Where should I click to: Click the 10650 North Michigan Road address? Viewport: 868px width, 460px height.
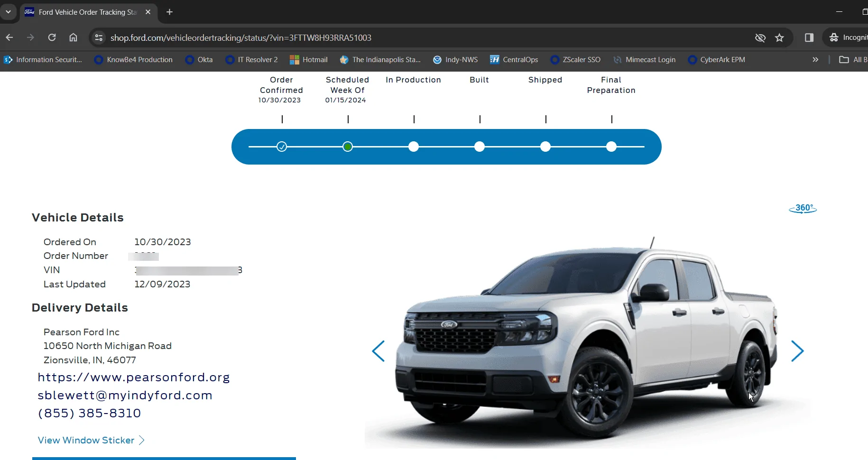point(108,346)
